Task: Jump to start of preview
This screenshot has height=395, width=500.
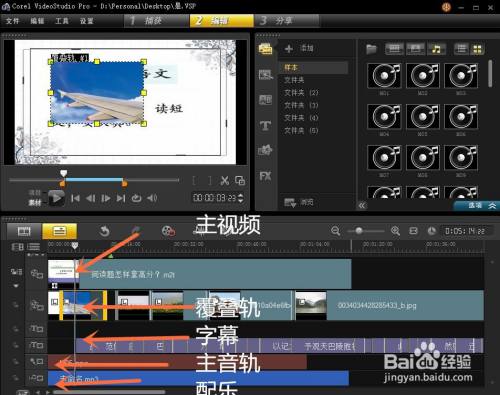Action: tap(75, 198)
